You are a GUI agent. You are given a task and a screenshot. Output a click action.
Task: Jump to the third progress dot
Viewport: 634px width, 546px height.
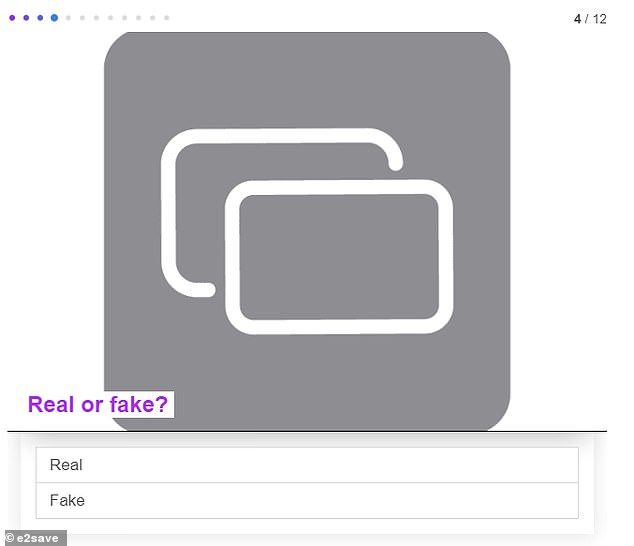[x=40, y=18]
